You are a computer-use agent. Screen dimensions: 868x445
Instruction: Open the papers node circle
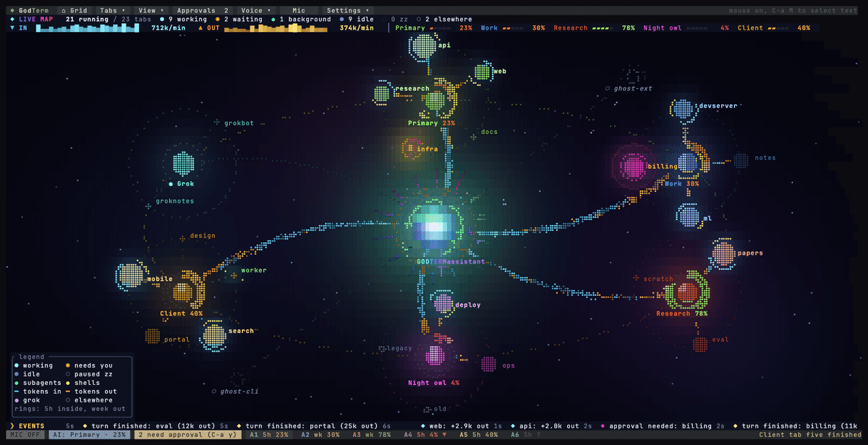click(723, 253)
